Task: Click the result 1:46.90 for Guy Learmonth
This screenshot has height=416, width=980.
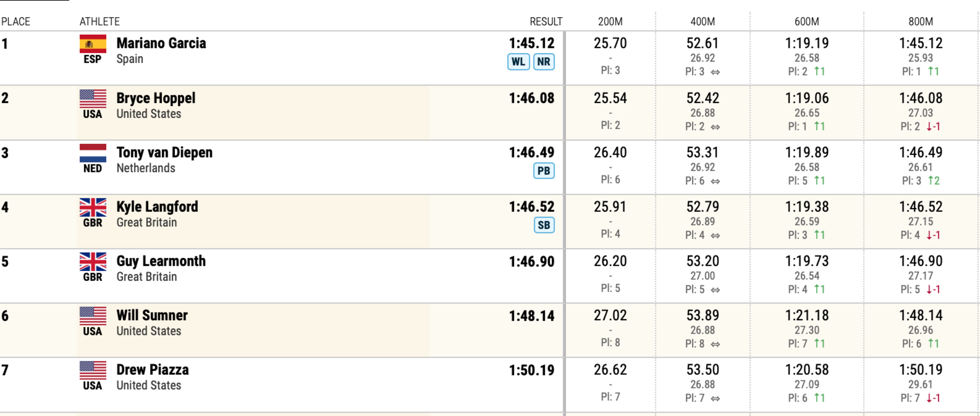Action: 531,262
